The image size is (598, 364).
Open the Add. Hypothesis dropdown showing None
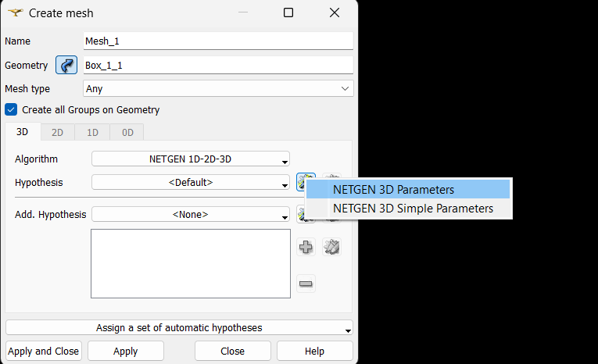pos(191,214)
